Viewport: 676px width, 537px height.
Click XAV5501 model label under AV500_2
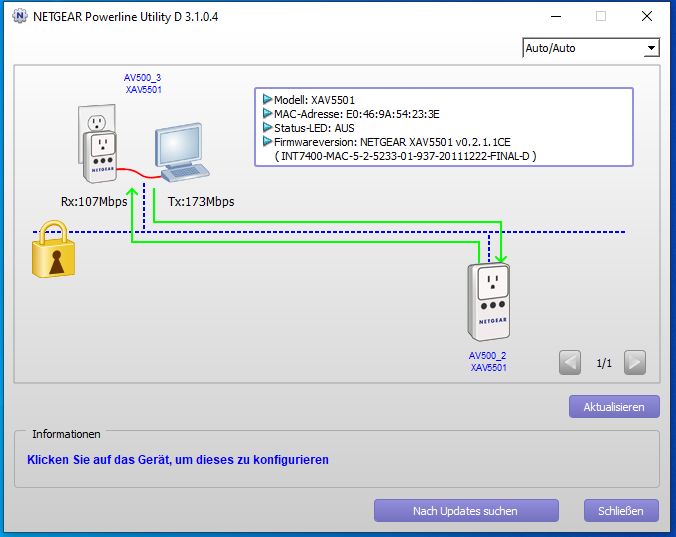488,368
